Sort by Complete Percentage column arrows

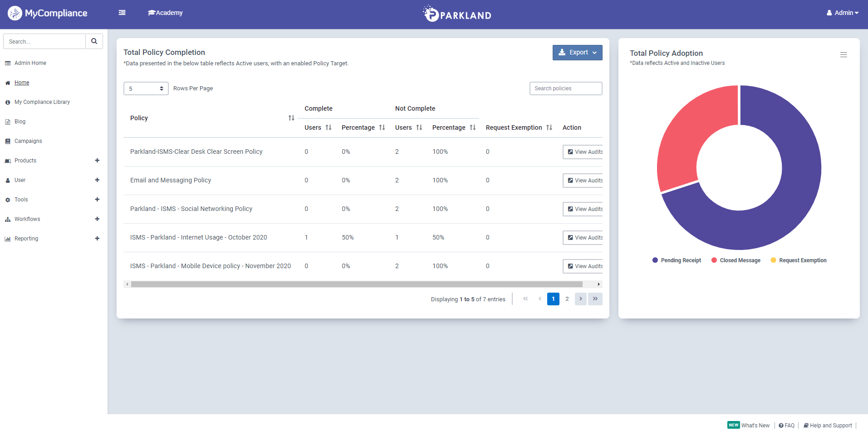coord(382,127)
